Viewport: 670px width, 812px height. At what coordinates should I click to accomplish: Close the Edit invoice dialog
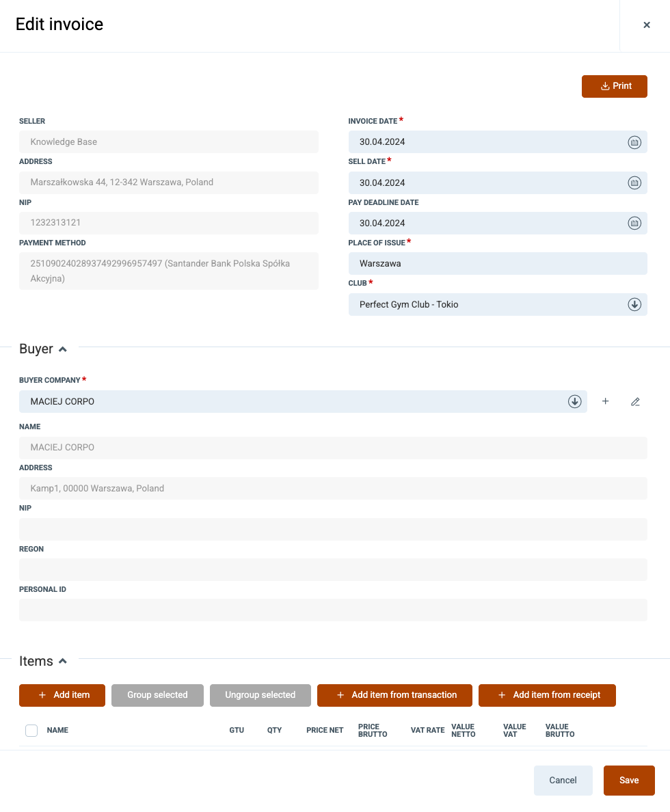coord(647,25)
